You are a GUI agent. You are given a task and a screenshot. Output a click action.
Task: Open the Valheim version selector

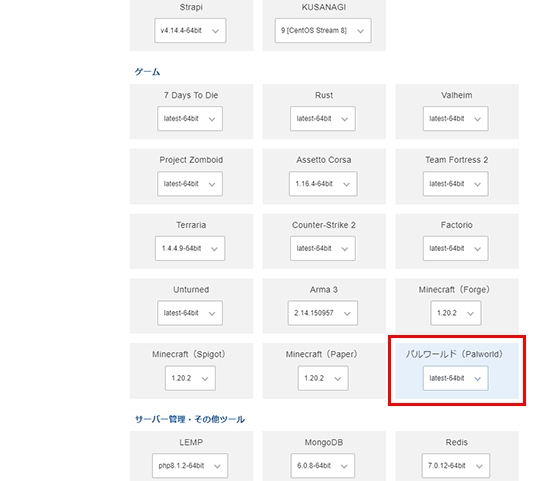(x=455, y=119)
